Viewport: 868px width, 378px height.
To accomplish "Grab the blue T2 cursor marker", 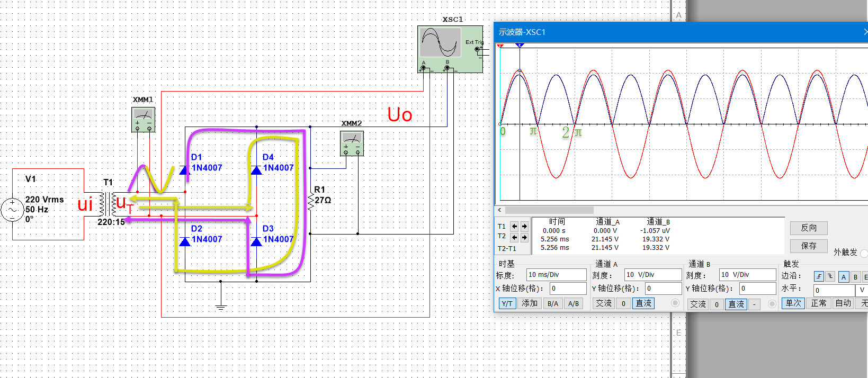I will [x=520, y=46].
